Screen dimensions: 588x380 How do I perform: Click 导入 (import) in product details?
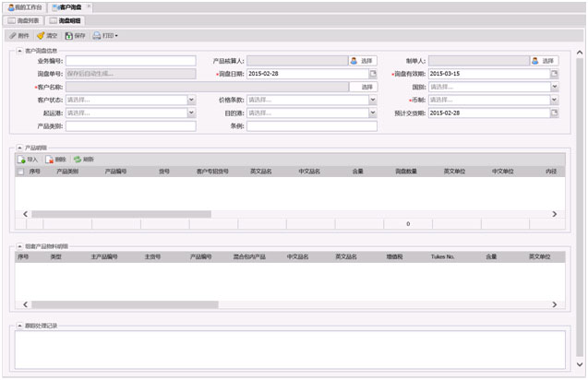(28, 159)
